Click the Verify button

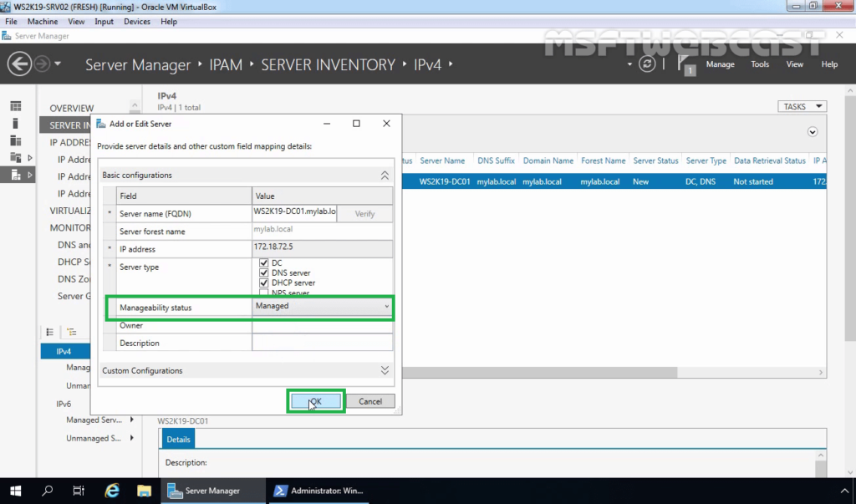[x=364, y=213]
